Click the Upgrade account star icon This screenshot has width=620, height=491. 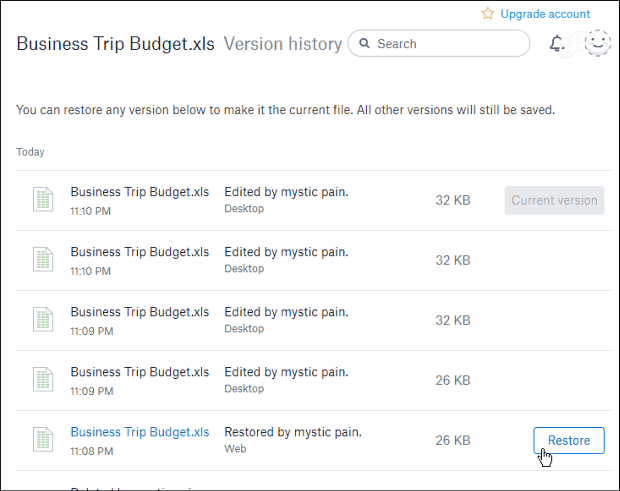pos(488,13)
